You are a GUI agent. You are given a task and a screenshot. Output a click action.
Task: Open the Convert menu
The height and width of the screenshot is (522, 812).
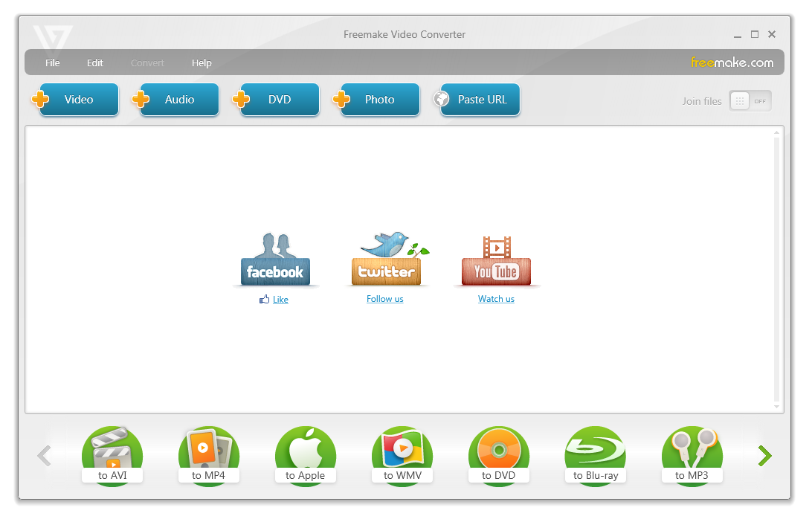[x=147, y=62]
